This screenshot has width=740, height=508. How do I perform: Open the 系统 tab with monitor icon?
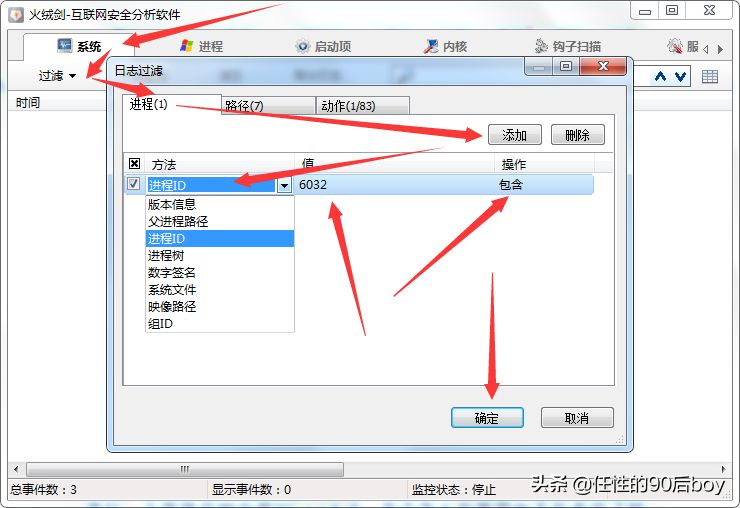[79, 46]
